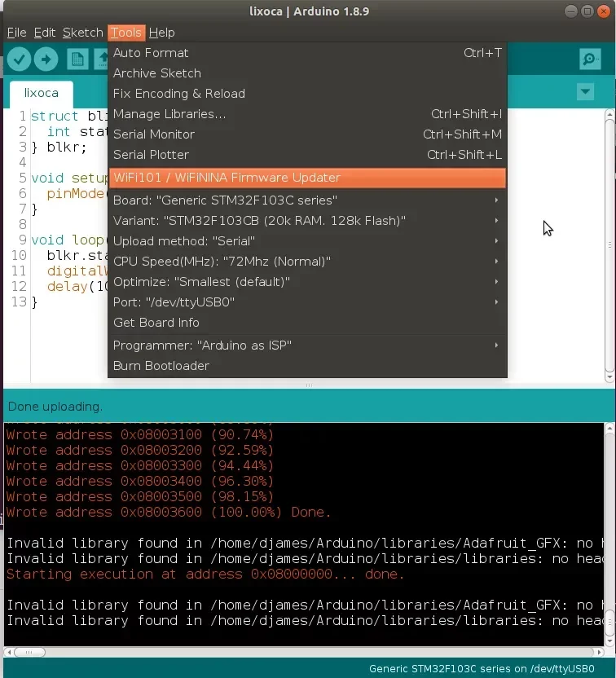Expand the CPU Speed submenu
Screen dimensions: 616x678
pyautogui.click(x=307, y=261)
